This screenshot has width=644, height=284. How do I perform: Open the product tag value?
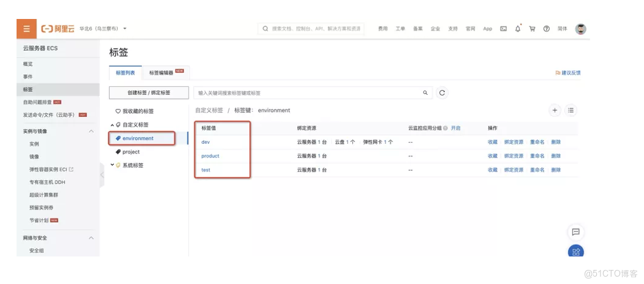[x=210, y=156]
